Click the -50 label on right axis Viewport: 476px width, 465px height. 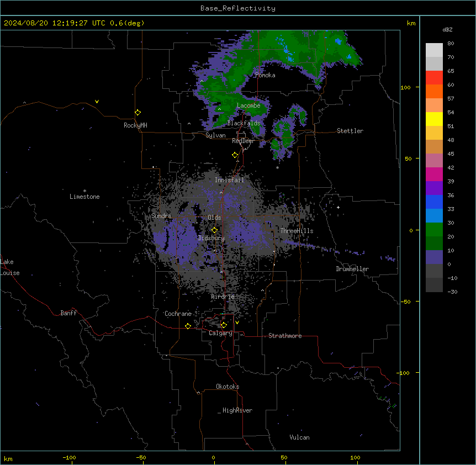click(405, 302)
